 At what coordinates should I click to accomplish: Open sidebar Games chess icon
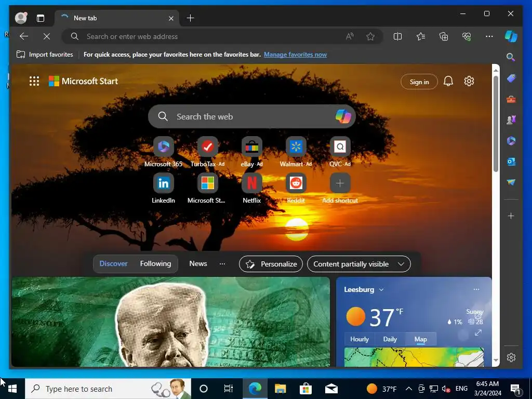point(511,120)
